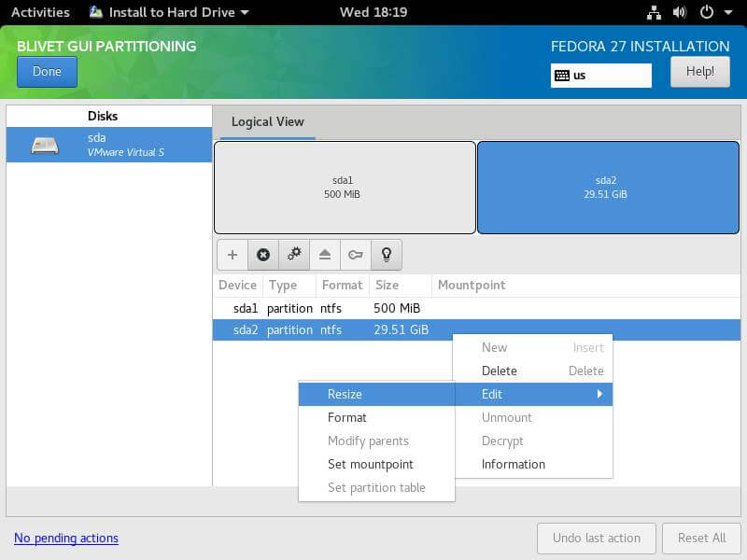Select the sda disk drive icon
Viewport: 747px width, 560px height.
(x=45, y=146)
